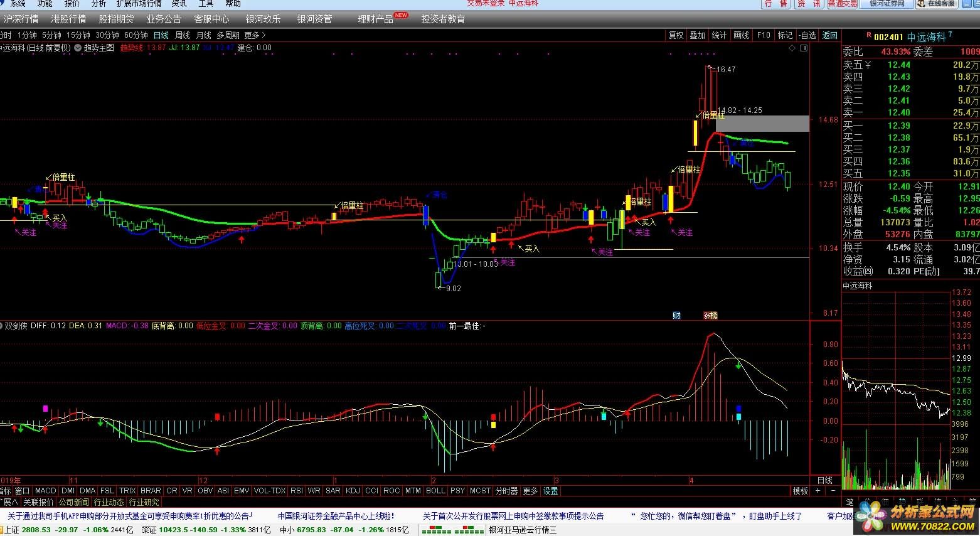Expand 趋势主图 indicator dropdown arrow
The image size is (980, 536).
[78, 47]
